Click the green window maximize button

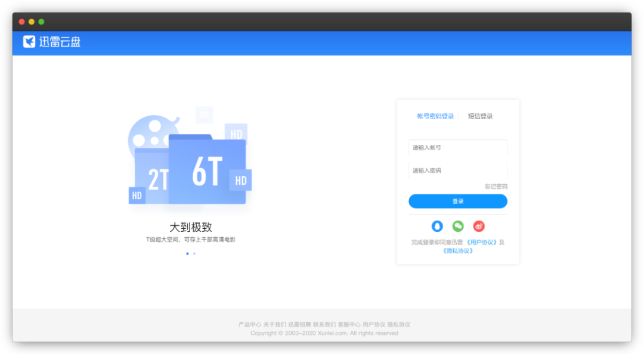tap(42, 22)
